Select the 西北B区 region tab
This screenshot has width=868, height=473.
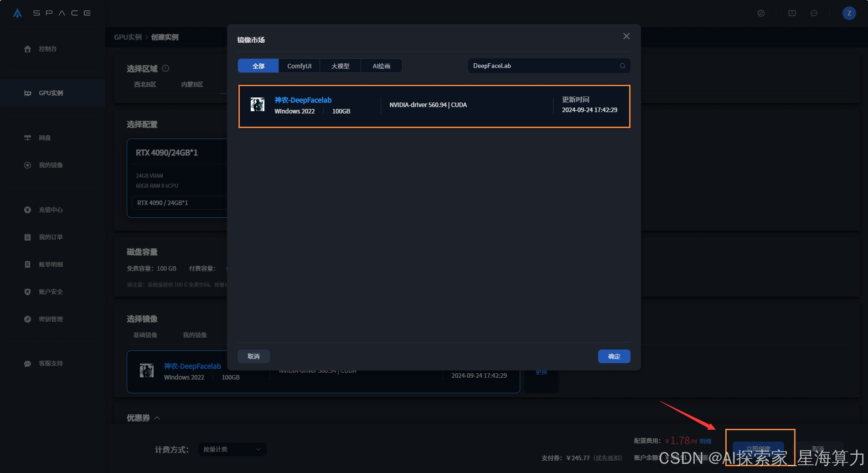pos(145,84)
